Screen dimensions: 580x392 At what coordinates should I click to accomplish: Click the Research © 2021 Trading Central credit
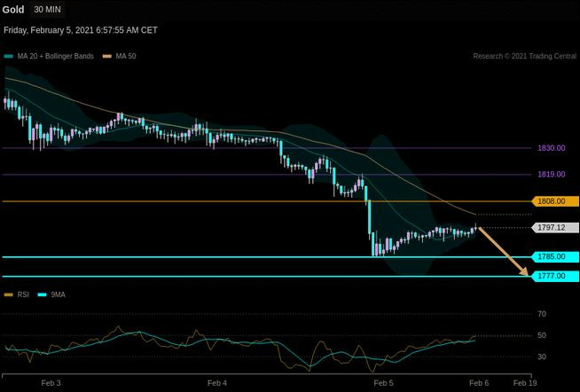coord(524,56)
